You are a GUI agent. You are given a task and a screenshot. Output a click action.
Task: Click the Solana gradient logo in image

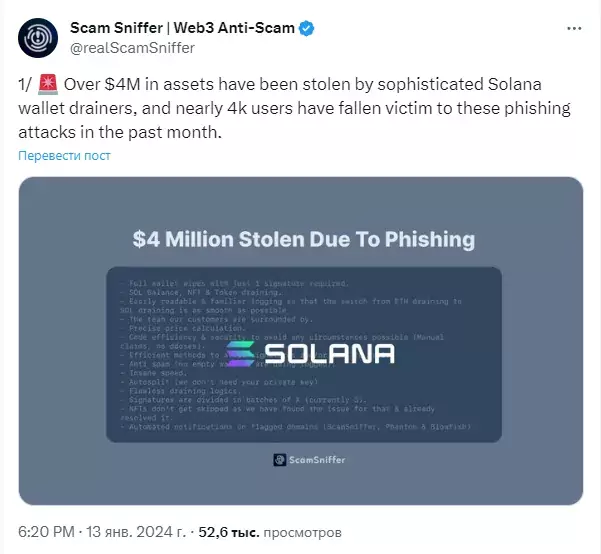241,353
